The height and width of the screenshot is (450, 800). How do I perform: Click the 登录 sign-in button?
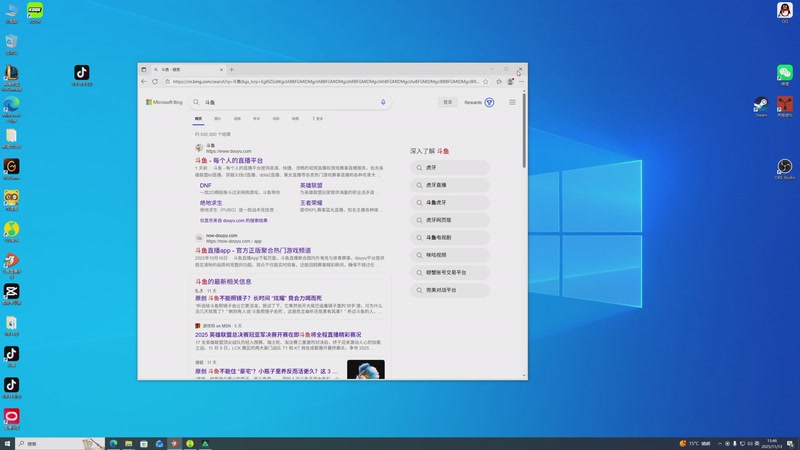[447, 103]
